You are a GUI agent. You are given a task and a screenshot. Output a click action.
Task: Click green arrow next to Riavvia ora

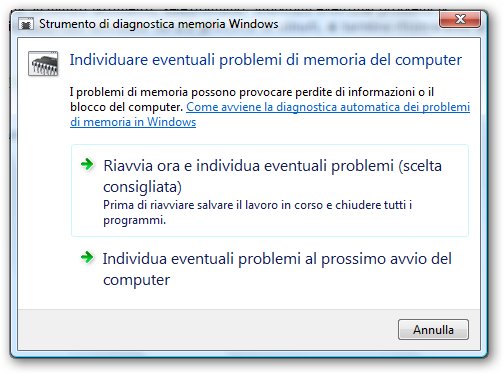click(x=87, y=164)
